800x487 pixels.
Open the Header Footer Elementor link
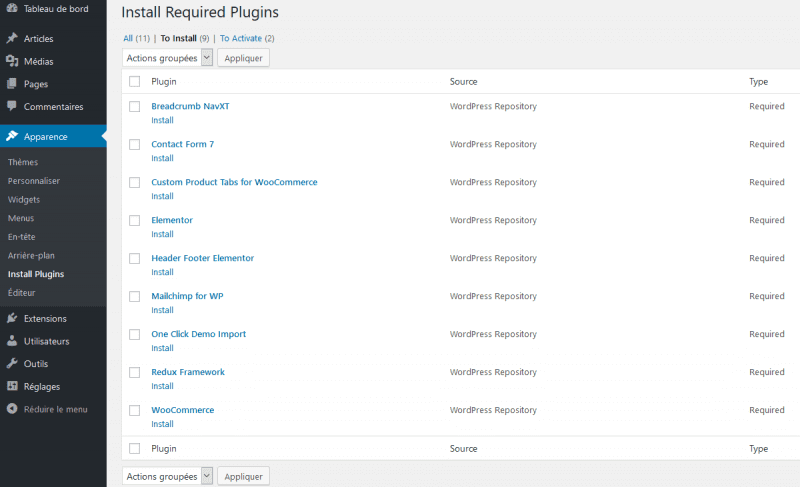(x=203, y=258)
